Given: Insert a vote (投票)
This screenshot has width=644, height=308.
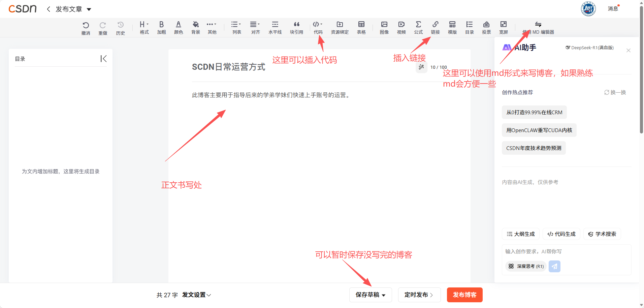Looking at the screenshot, I should tap(486, 27).
